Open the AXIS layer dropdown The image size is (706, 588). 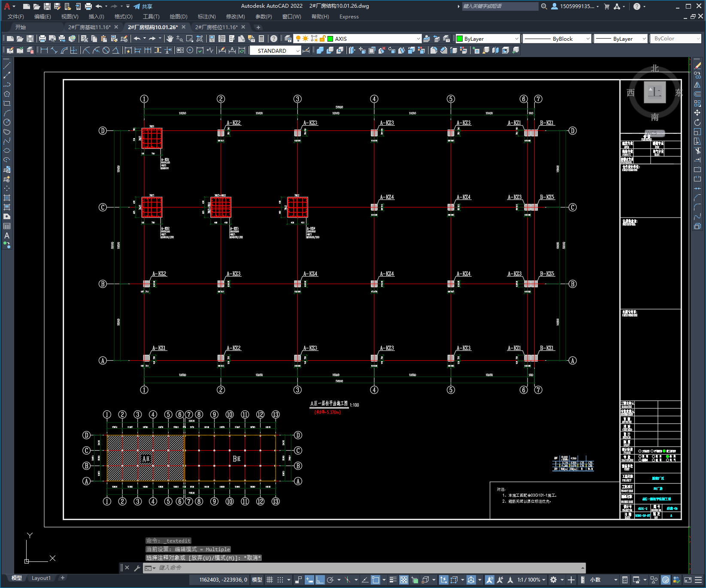point(418,39)
